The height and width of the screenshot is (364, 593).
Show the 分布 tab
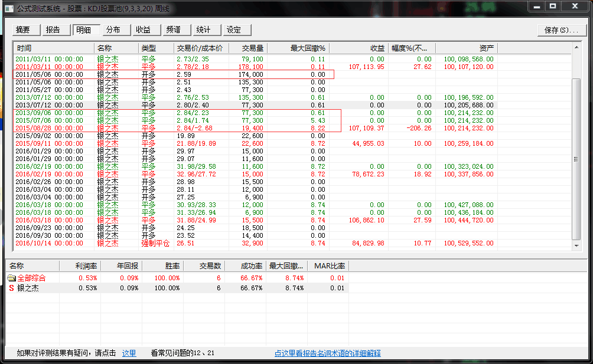click(113, 30)
